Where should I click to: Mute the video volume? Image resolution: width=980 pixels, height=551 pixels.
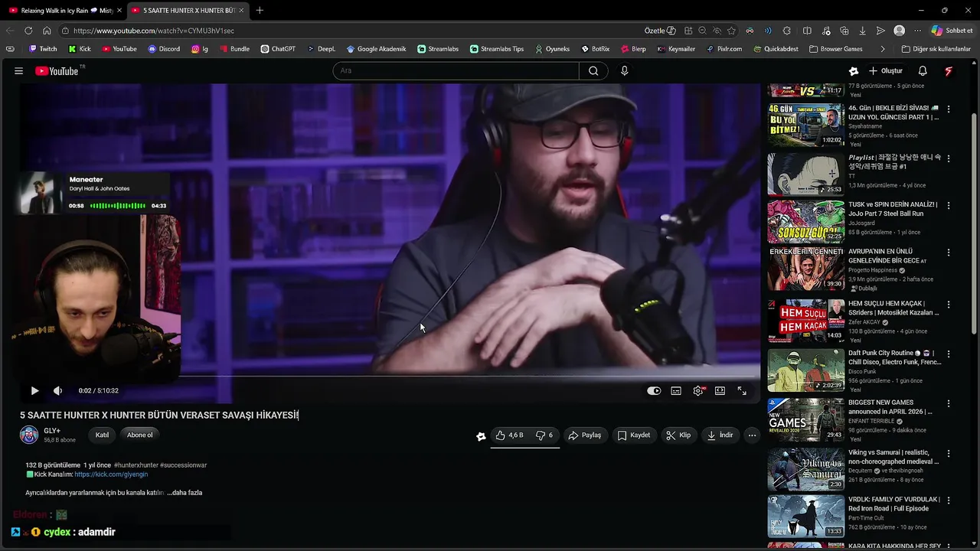point(57,390)
